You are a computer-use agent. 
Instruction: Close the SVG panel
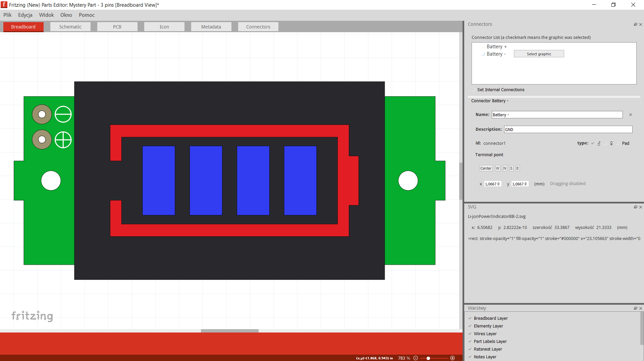pos(641,207)
